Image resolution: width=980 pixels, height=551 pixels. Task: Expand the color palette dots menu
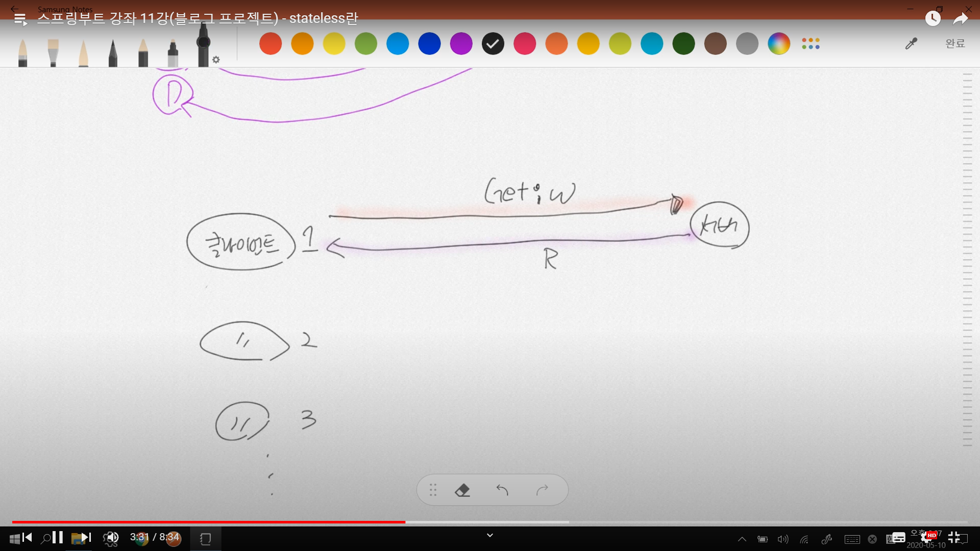811,43
